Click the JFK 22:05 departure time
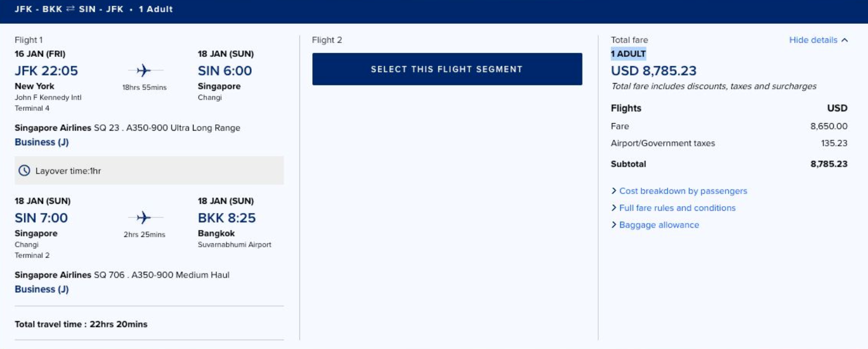 tap(47, 71)
